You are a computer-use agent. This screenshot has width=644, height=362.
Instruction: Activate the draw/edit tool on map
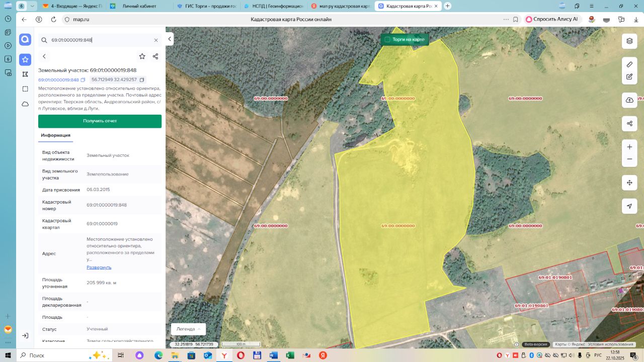[x=629, y=77]
